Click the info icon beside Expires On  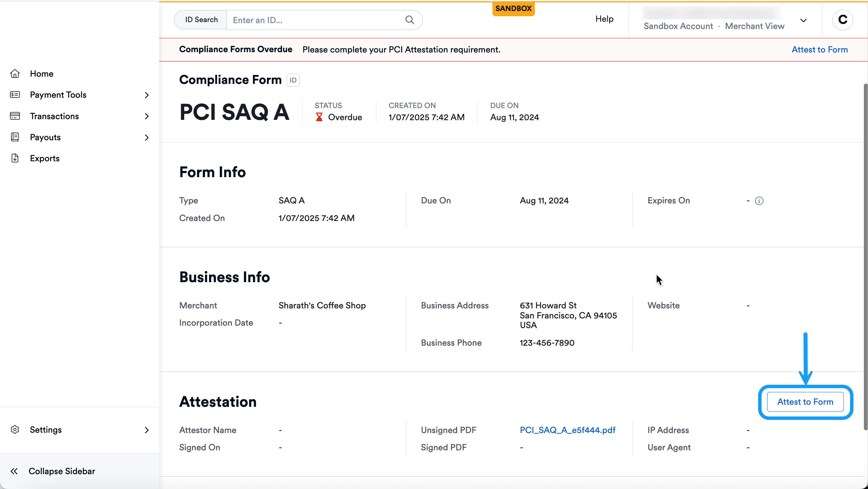coord(759,201)
